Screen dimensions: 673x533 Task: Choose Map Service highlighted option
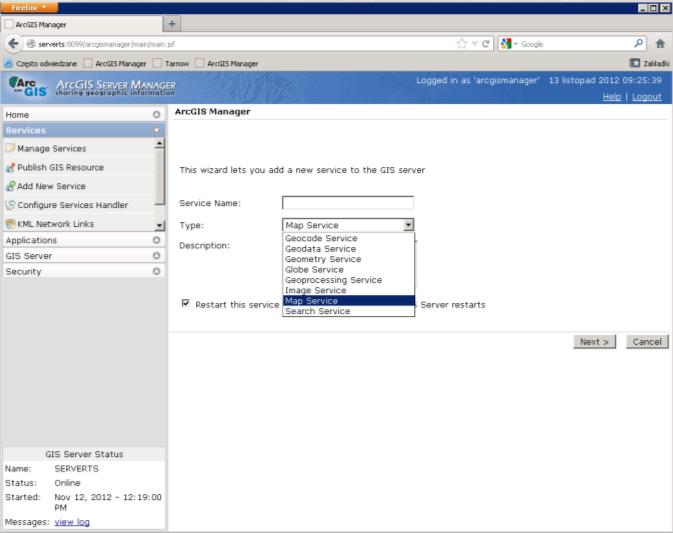pyautogui.click(x=349, y=301)
